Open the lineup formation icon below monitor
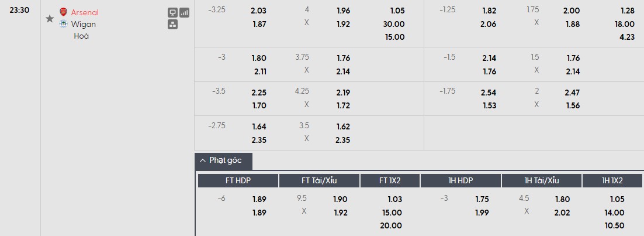 172,24
